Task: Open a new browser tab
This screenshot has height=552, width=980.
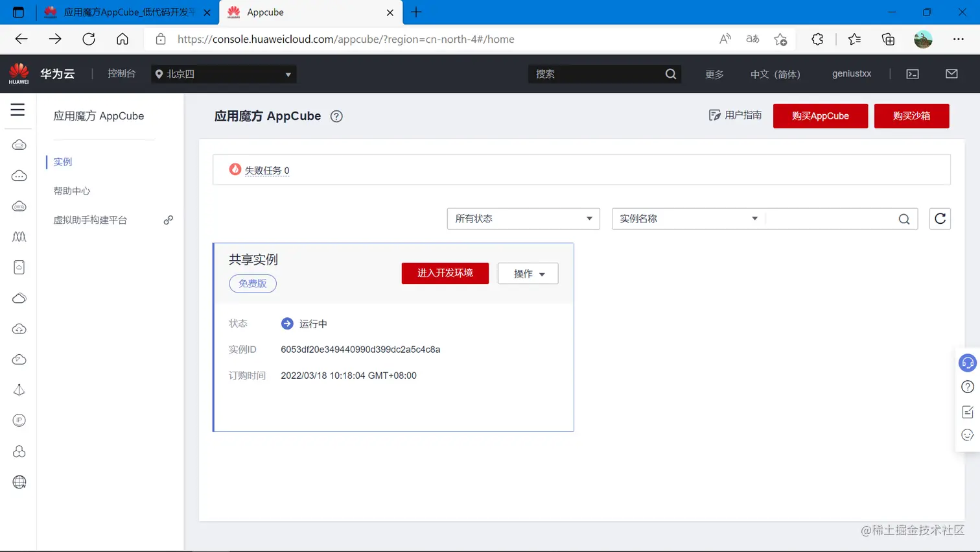Action: [x=416, y=12]
